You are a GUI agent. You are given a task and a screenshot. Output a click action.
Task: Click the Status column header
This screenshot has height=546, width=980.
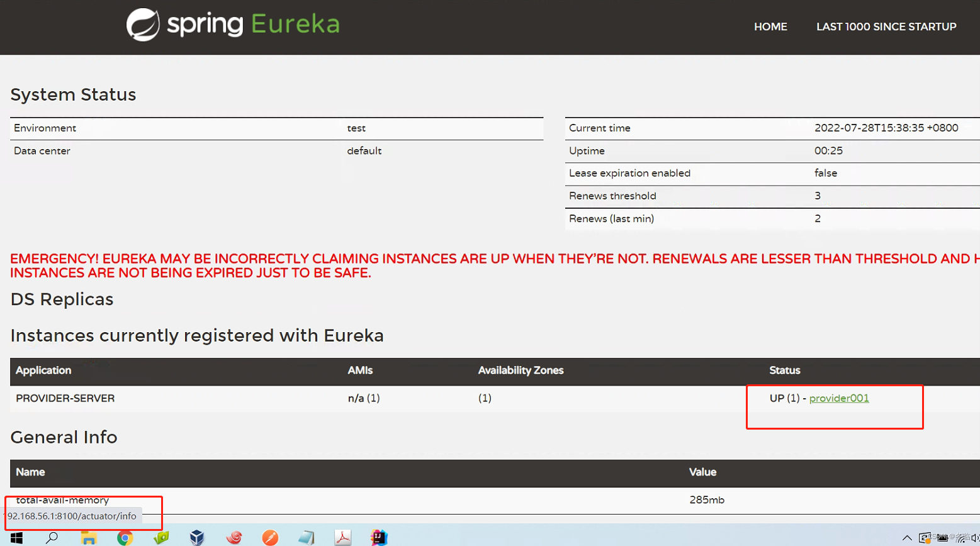[785, 370]
